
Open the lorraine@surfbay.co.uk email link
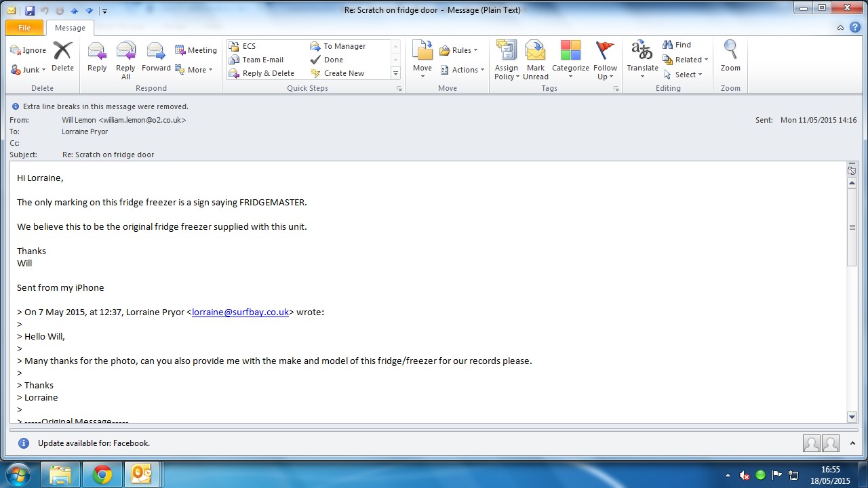coord(241,312)
